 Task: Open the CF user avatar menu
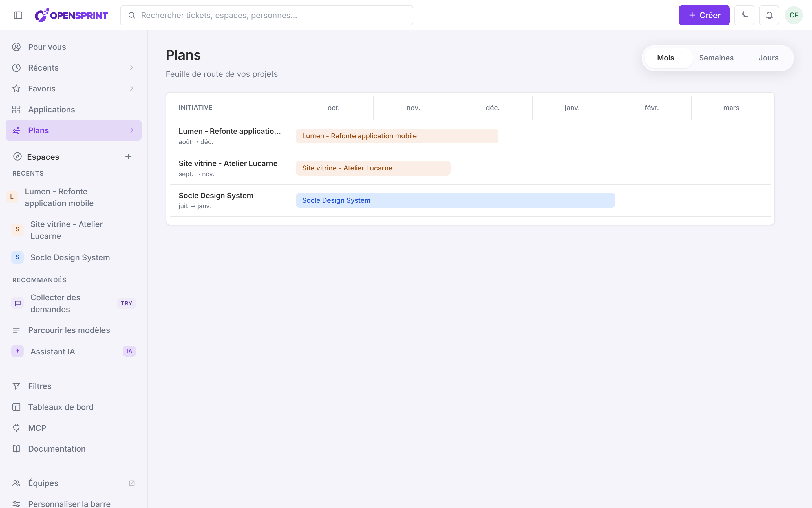(x=794, y=15)
